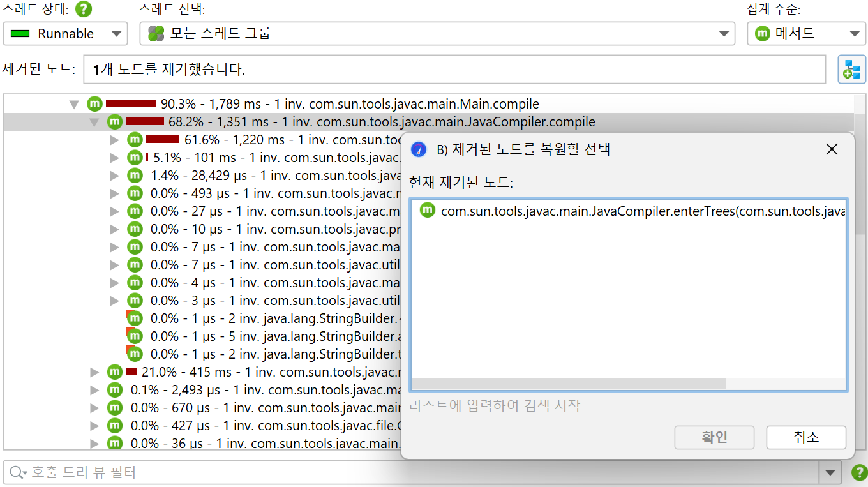Expand the 0.0% 4 µs node
This screenshot has width=868, height=487.
pos(115,283)
